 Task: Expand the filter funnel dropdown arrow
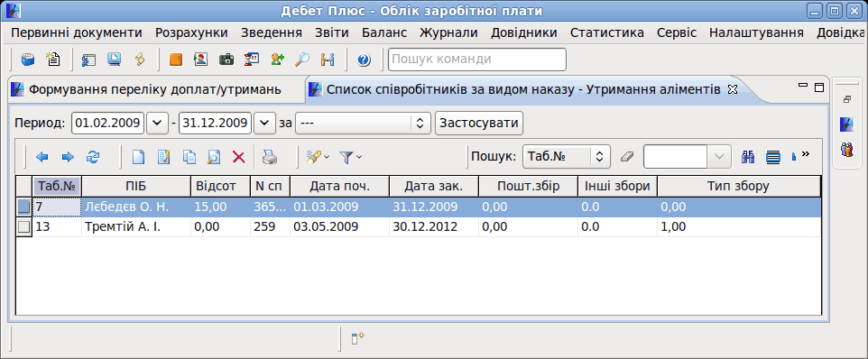click(x=359, y=158)
